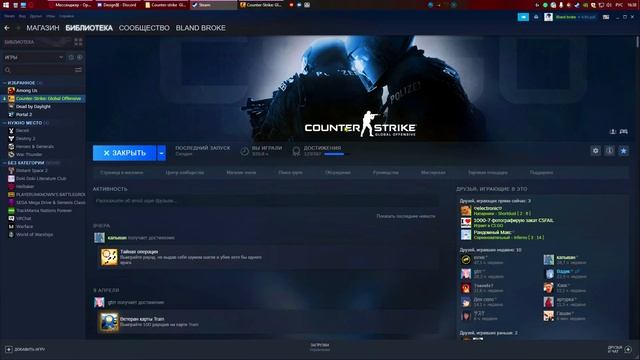Open game settings gear icon

[x=596, y=151]
